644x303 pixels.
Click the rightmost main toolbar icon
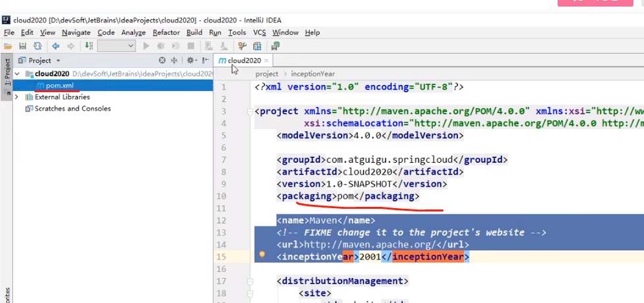click(x=276, y=46)
